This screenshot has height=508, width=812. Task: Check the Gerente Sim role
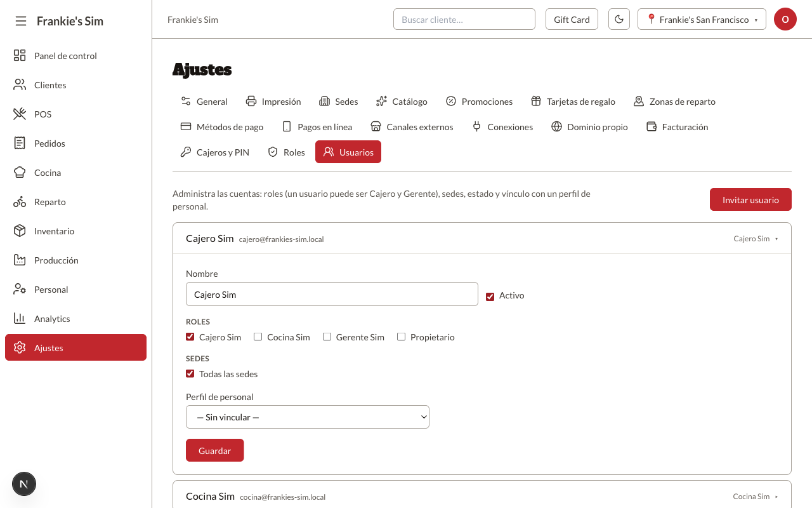pyautogui.click(x=327, y=337)
